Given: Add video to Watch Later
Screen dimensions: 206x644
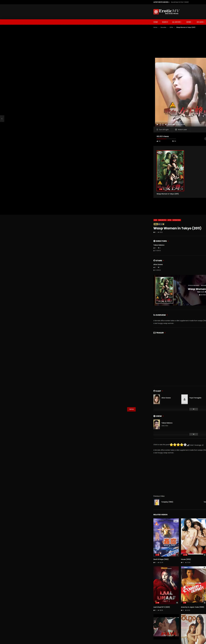Looking at the screenshot, I should tap(181, 130).
